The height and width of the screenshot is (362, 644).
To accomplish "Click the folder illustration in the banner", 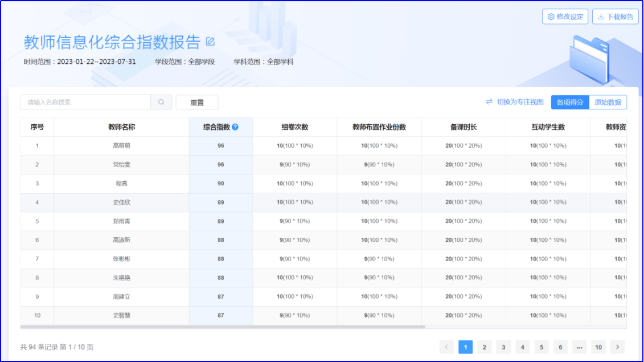I will point(591,58).
